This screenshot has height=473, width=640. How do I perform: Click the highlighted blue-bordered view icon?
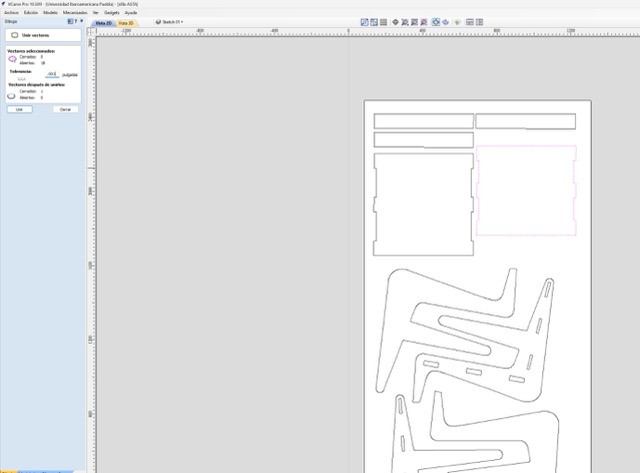pos(436,22)
